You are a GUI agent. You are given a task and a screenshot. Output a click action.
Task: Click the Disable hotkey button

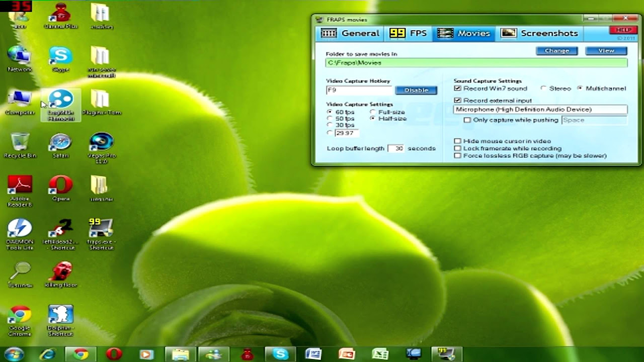(x=416, y=90)
